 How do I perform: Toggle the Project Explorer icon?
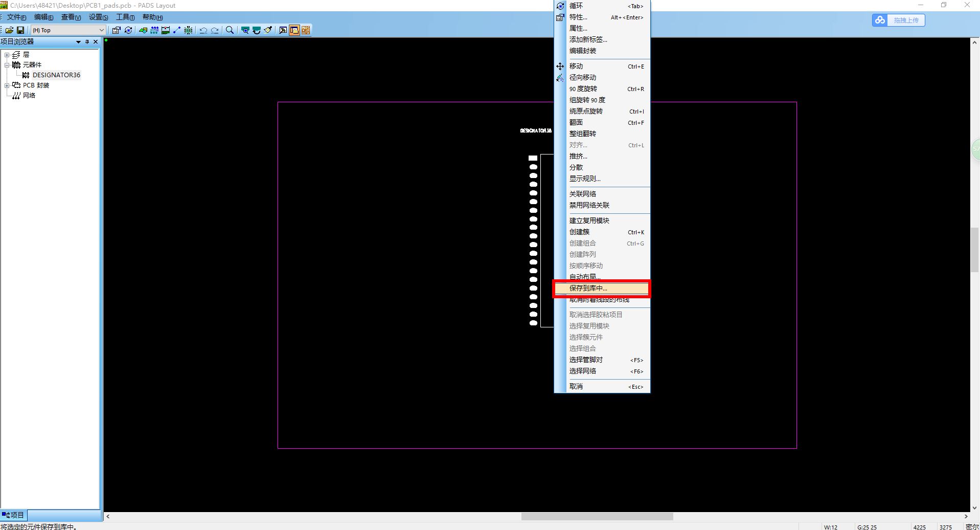294,30
